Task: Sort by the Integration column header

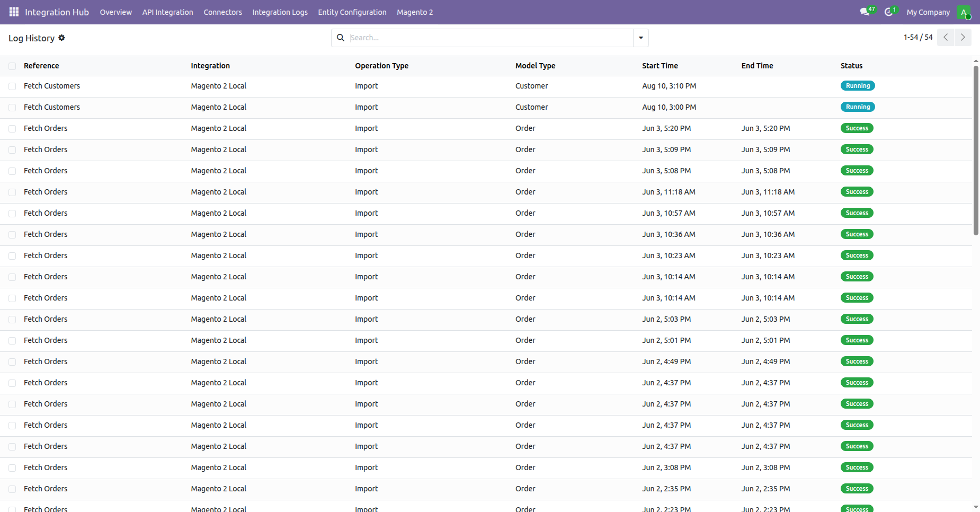Action: pos(210,66)
